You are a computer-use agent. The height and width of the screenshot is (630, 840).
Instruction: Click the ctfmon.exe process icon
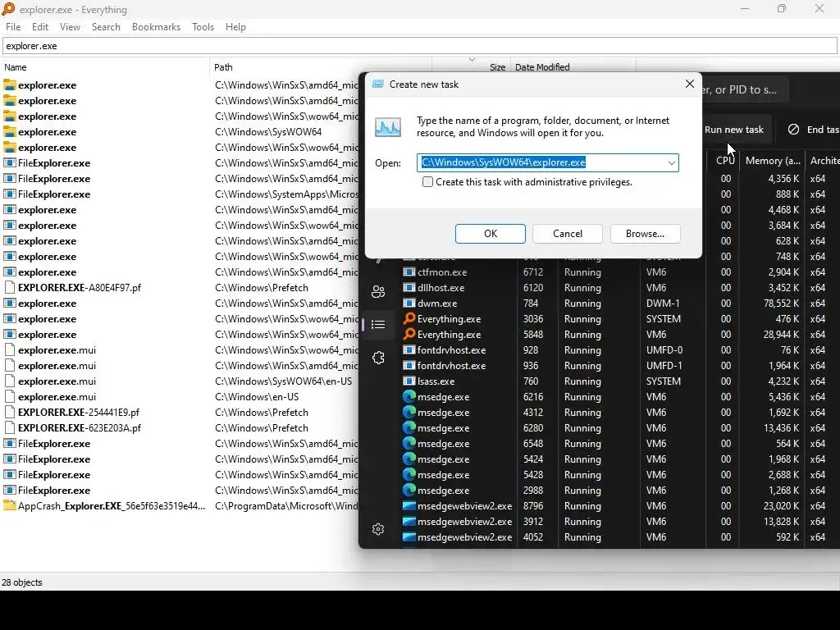pyautogui.click(x=409, y=272)
